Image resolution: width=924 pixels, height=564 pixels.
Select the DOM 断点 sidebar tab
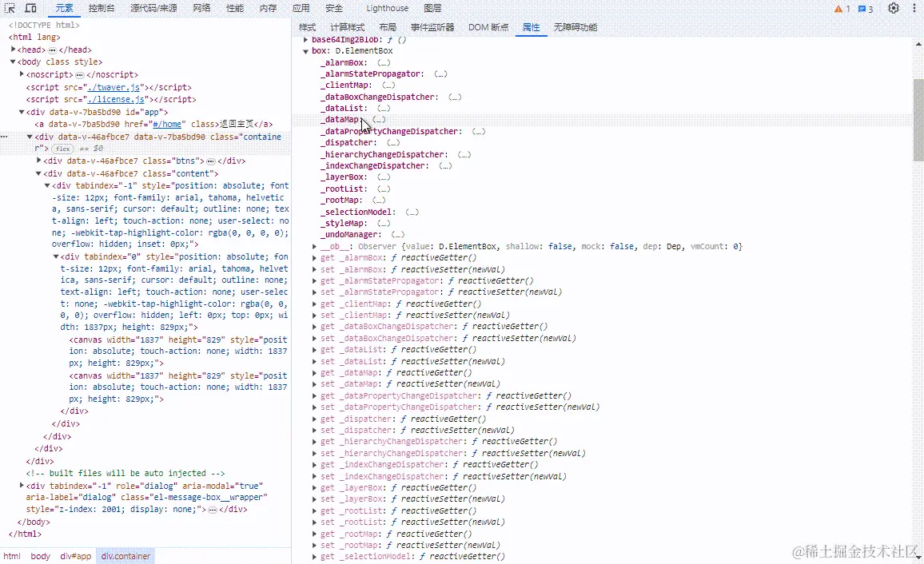tap(488, 27)
